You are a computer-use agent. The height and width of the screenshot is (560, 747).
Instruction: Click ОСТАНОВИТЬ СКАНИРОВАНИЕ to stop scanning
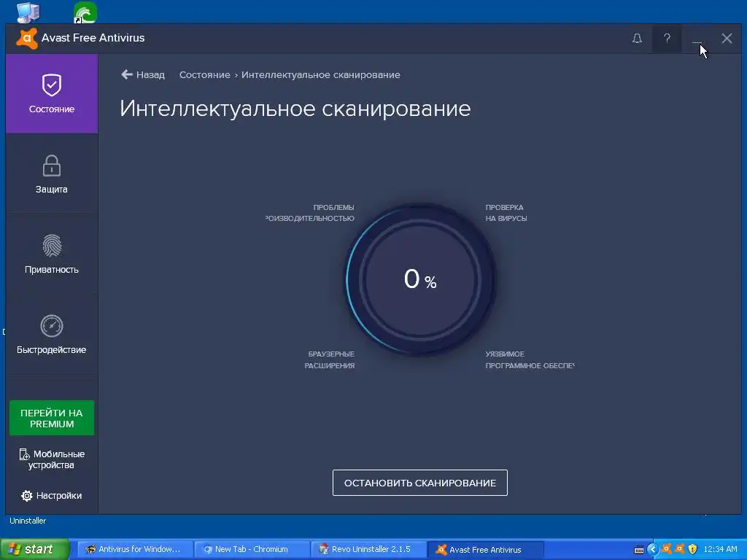click(419, 483)
